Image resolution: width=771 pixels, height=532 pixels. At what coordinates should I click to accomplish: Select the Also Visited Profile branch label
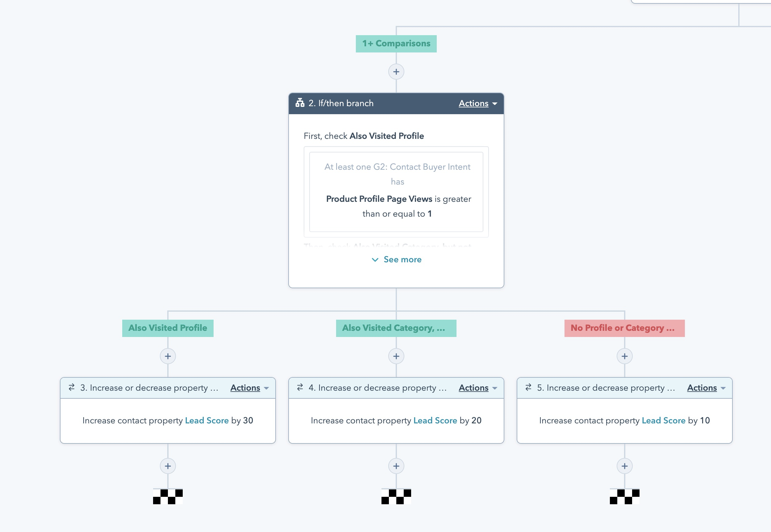click(x=168, y=328)
